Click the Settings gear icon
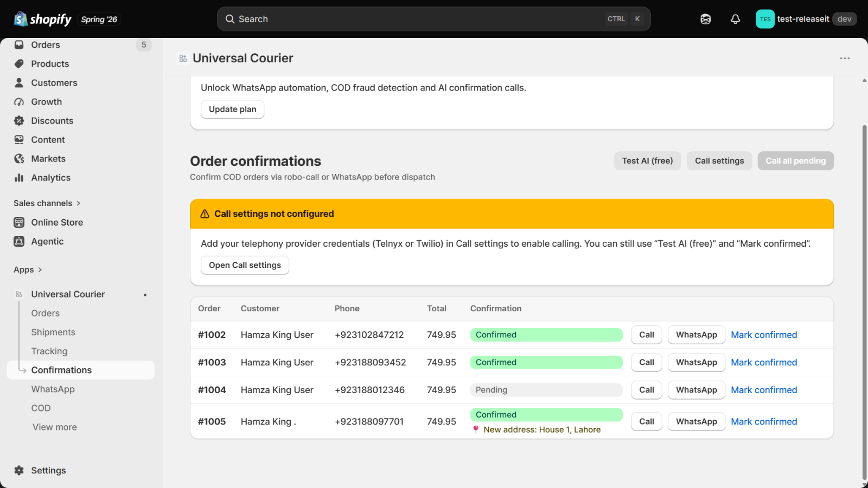The width and height of the screenshot is (868, 488). pos(19,470)
